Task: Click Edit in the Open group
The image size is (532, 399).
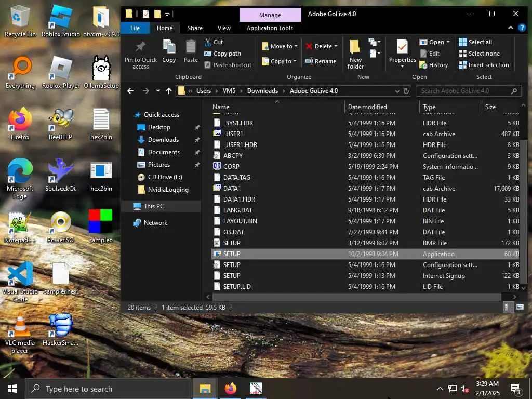Action: click(430, 54)
